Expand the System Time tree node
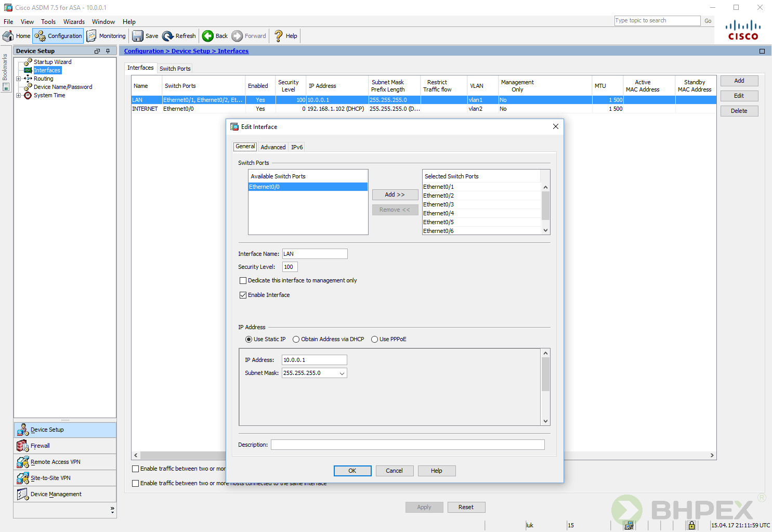Viewport: 772px width, 532px height. tap(19, 95)
